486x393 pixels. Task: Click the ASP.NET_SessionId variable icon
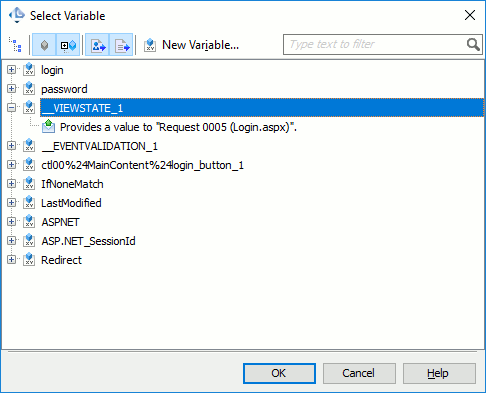coord(29,241)
